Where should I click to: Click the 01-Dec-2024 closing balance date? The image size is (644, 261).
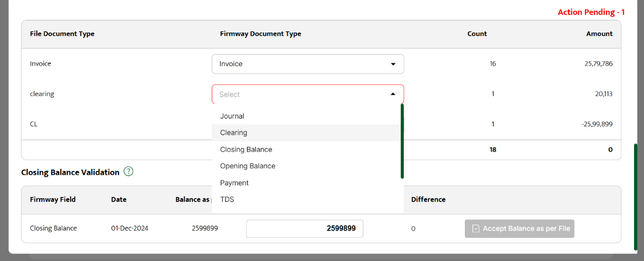[x=130, y=228]
